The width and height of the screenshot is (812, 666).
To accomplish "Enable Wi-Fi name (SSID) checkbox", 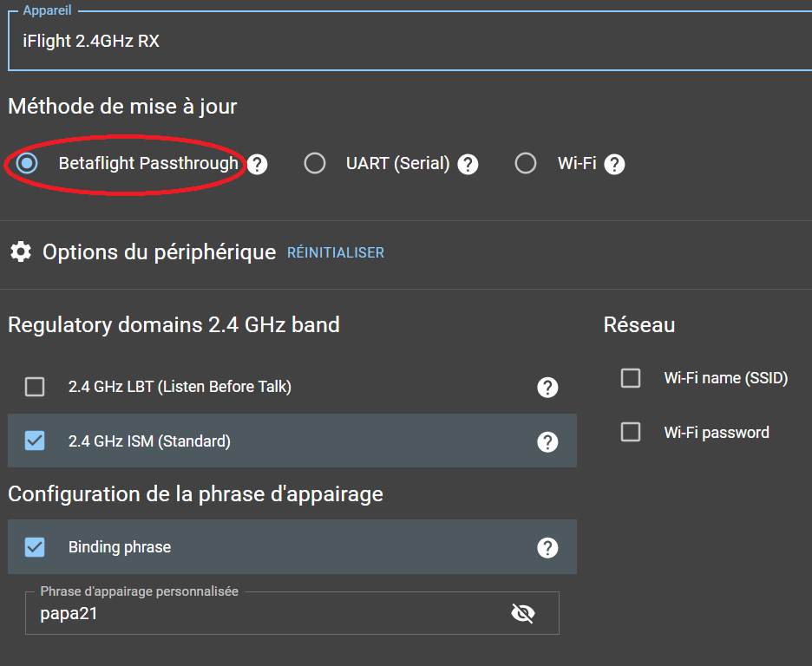I will (631, 378).
